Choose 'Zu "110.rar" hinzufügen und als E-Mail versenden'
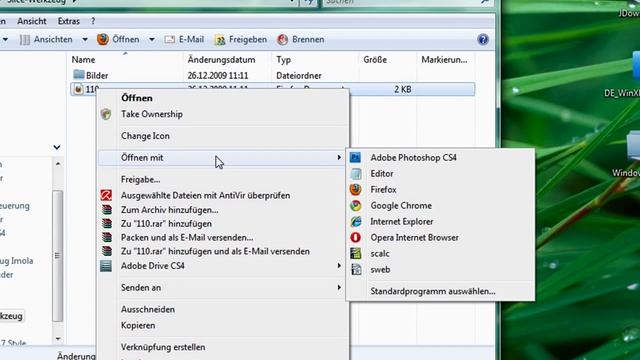 click(x=215, y=251)
